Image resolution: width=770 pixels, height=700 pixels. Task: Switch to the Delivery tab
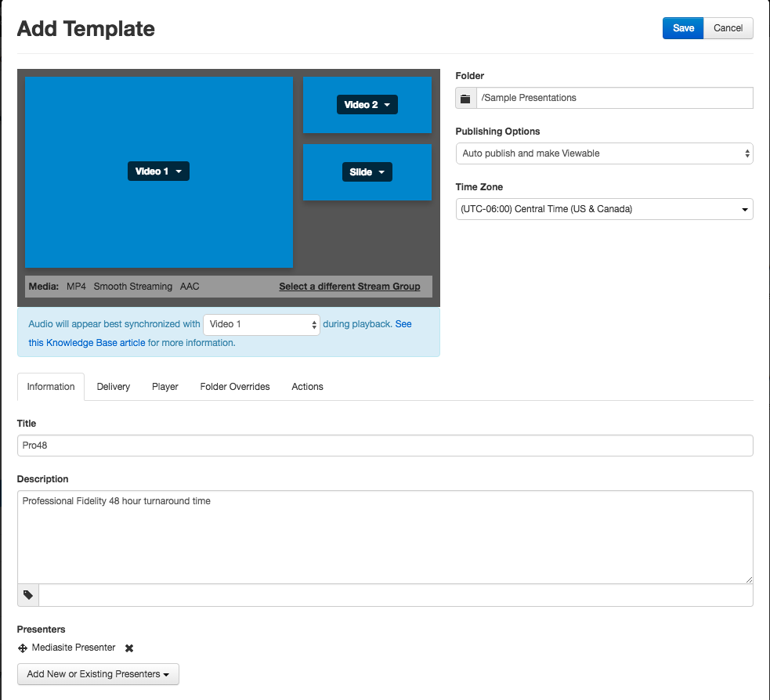click(114, 387)
